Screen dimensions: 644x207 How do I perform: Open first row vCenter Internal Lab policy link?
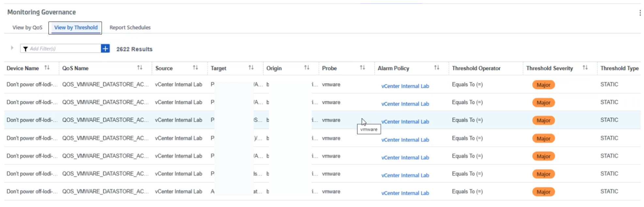[x=405, y=86]
